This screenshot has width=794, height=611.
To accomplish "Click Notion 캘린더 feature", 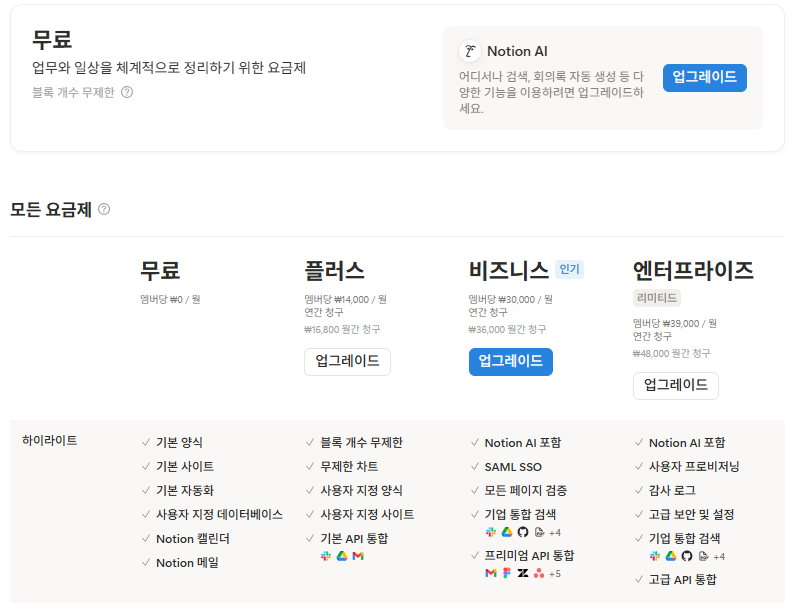I will click(x=193, y=539).
